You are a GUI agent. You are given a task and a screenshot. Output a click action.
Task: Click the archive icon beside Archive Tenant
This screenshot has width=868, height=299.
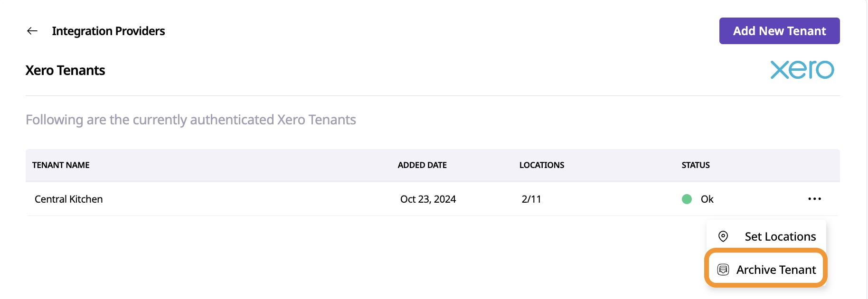point(723,270)
